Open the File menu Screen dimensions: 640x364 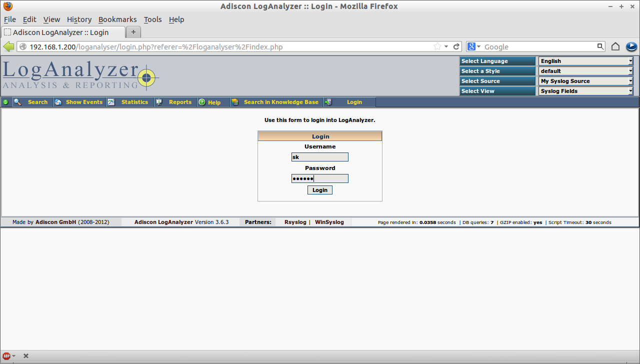pyautogui.click(x=10, y=19)
